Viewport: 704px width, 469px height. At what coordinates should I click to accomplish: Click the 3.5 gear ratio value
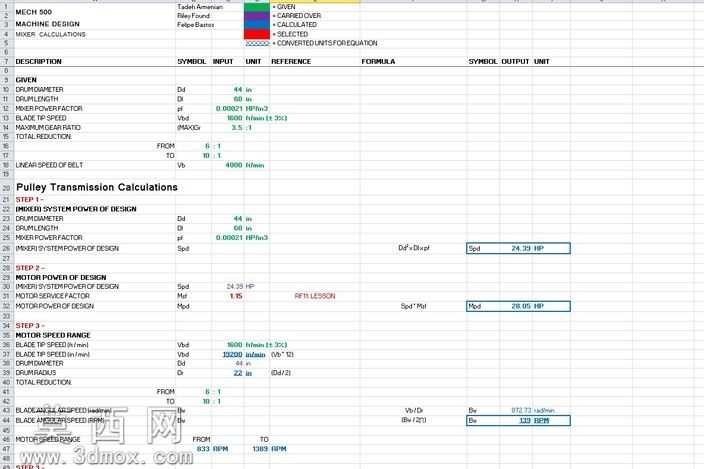pyautogui.click(x=237, y=127)
